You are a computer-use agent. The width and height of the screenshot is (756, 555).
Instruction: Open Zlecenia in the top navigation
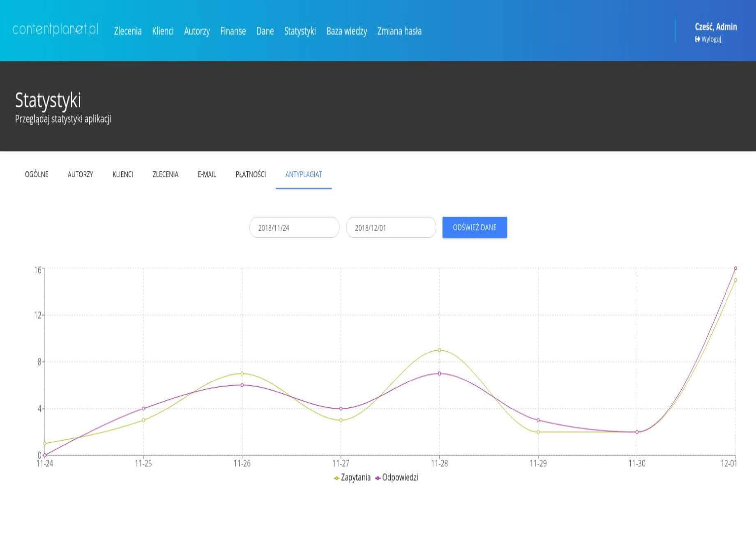click(x=128, y=31)
